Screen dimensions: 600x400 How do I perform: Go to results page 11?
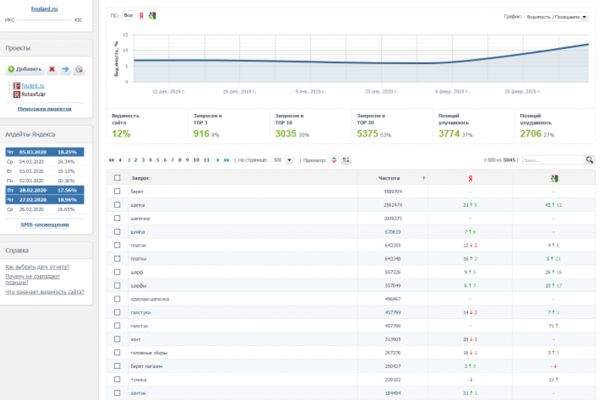click(x=207, y=160)
